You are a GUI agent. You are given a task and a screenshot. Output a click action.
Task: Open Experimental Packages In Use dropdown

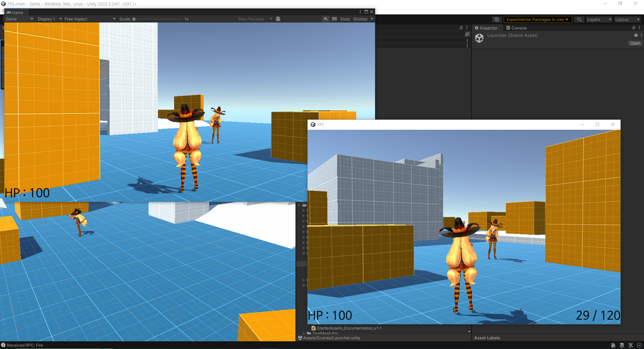click(537, 19)
